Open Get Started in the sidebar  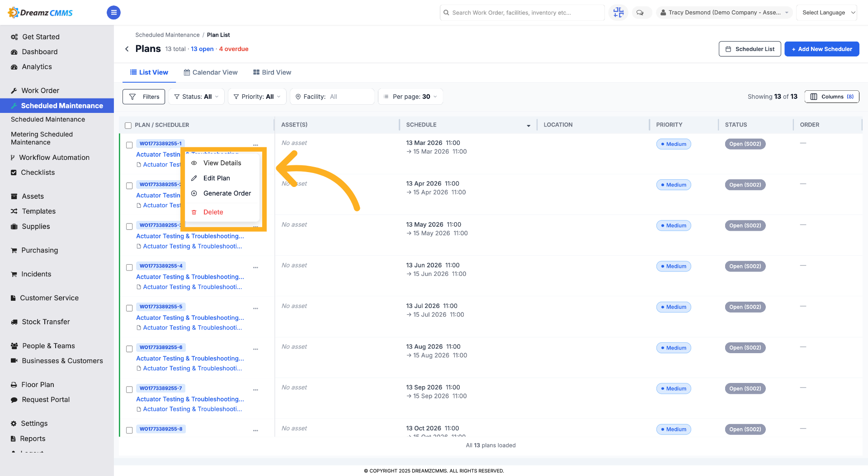[x=41, y=37]
